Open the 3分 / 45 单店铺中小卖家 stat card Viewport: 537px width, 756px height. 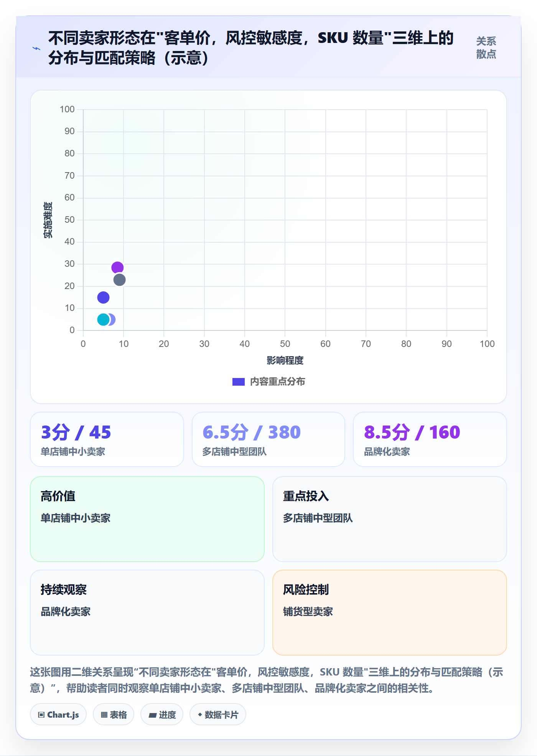tap(107, 439)
